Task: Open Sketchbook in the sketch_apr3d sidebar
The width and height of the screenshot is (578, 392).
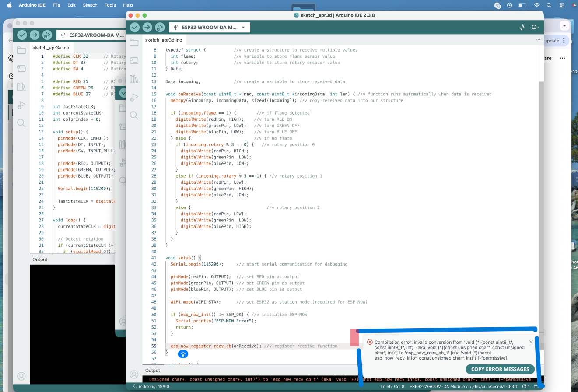Action: pyautogui.click(x=134, y=42)
